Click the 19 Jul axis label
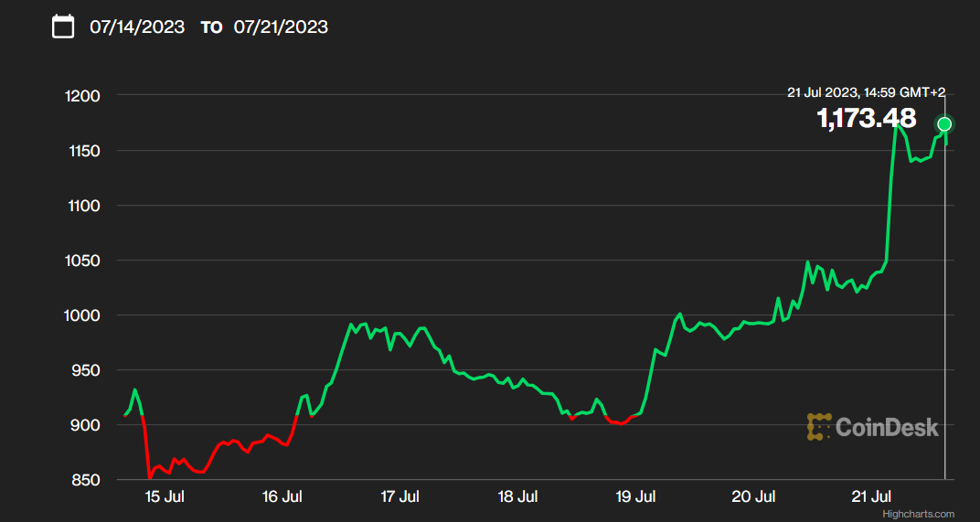980x522 pixels. pos(635,497)
